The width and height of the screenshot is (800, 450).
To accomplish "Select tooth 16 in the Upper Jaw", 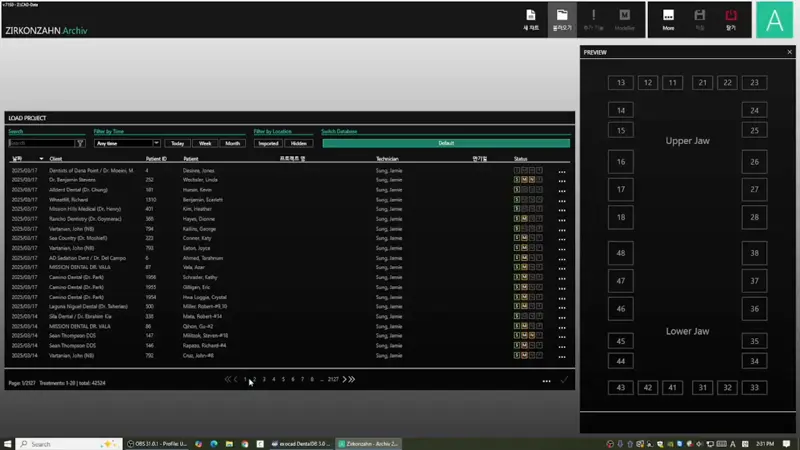I will pos(620,162).
